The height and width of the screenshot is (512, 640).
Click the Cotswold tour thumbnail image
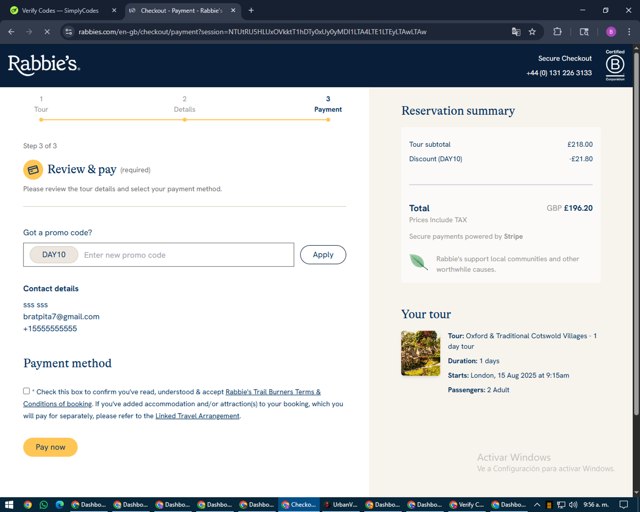(x=420, y=353)
